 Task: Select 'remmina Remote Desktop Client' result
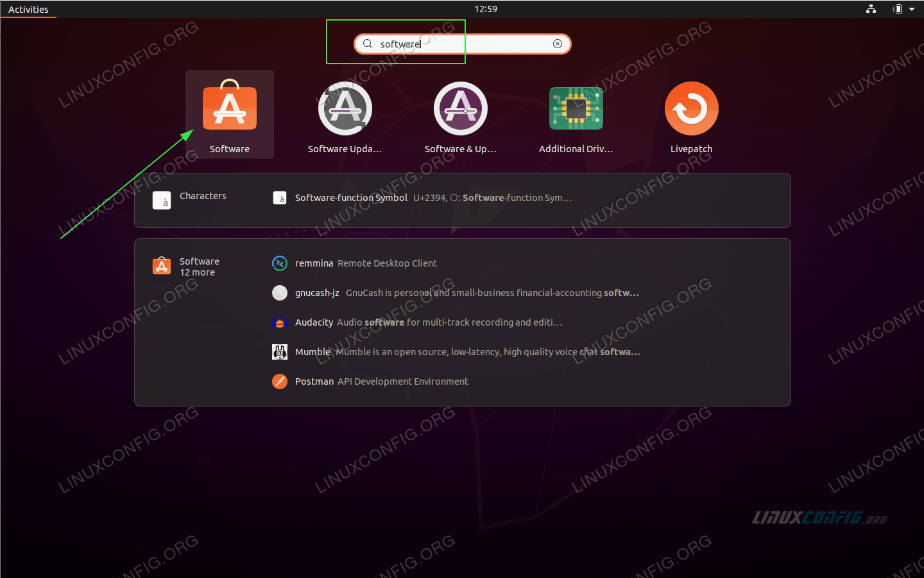(x=366, y=263)
